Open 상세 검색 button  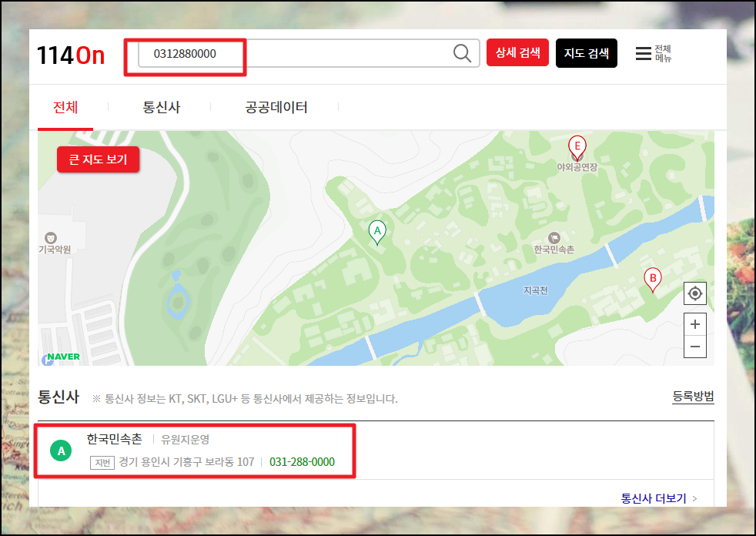(517, 52)
